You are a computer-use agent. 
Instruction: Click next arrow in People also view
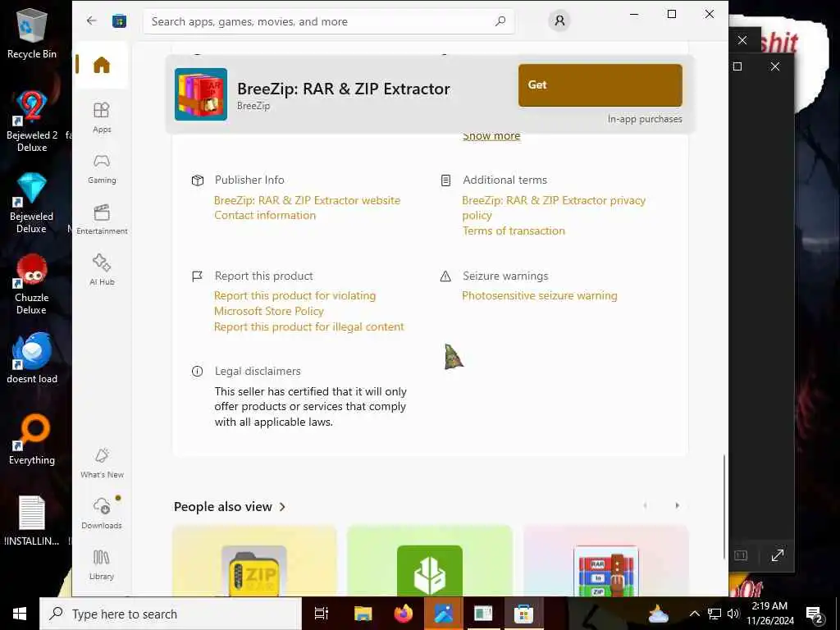pos(677,505)
